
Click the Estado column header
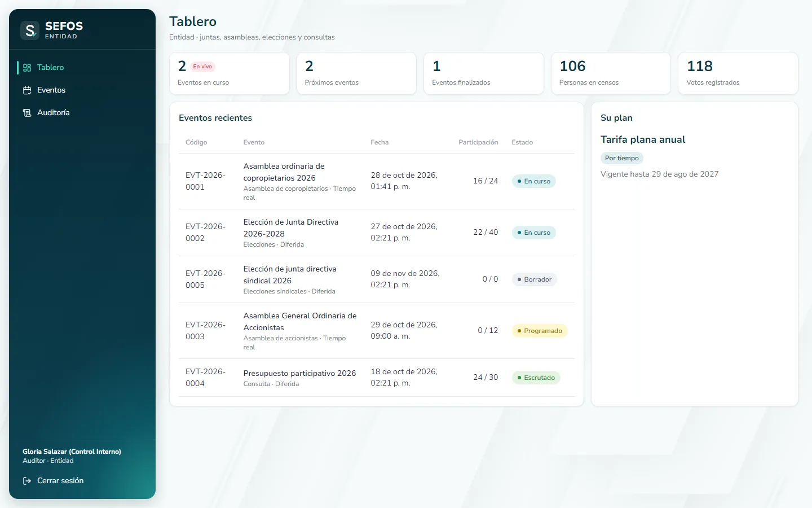[522, 142]
